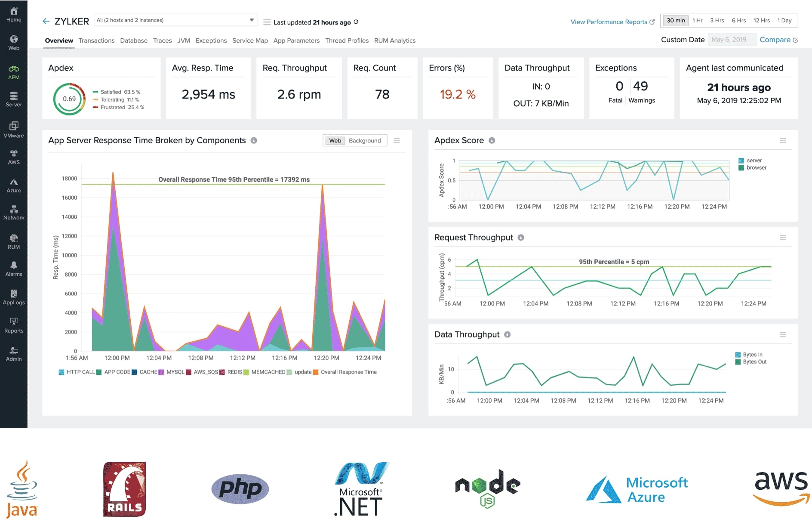
Task: Open the Apdex Score chart options menu
Action: [784, 141]
